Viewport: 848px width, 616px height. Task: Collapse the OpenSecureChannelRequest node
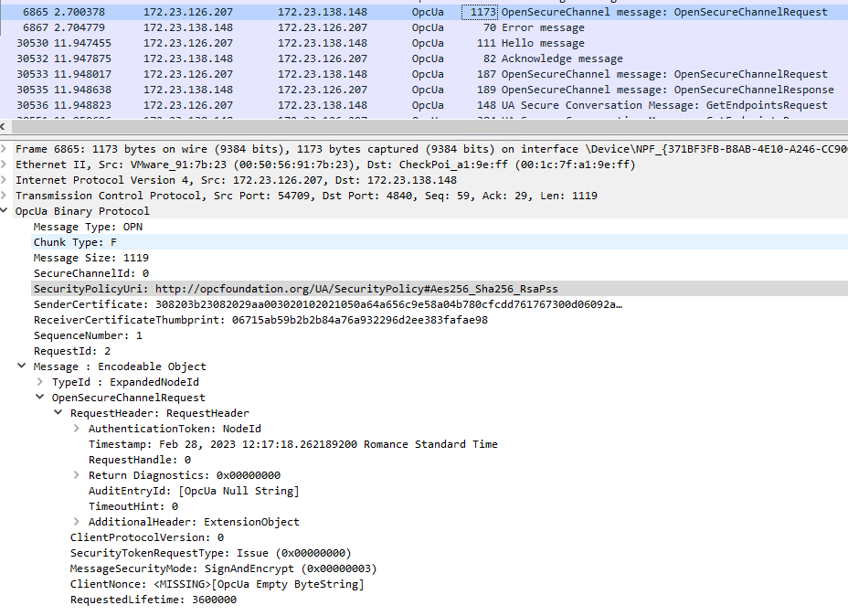point(39,398)
